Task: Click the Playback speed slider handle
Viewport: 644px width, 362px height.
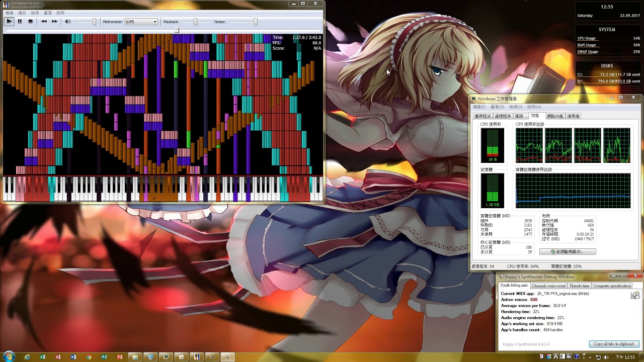Action: (195, 22)
